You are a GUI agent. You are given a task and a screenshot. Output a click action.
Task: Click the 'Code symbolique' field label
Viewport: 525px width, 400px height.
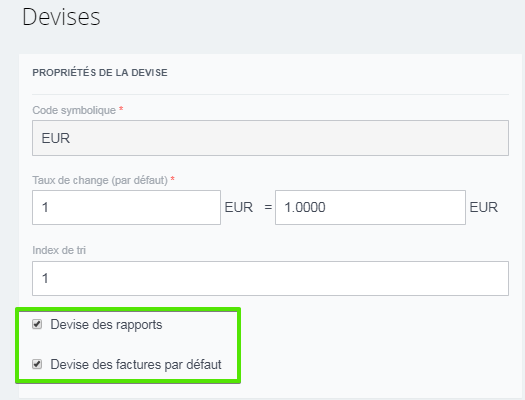74,110
